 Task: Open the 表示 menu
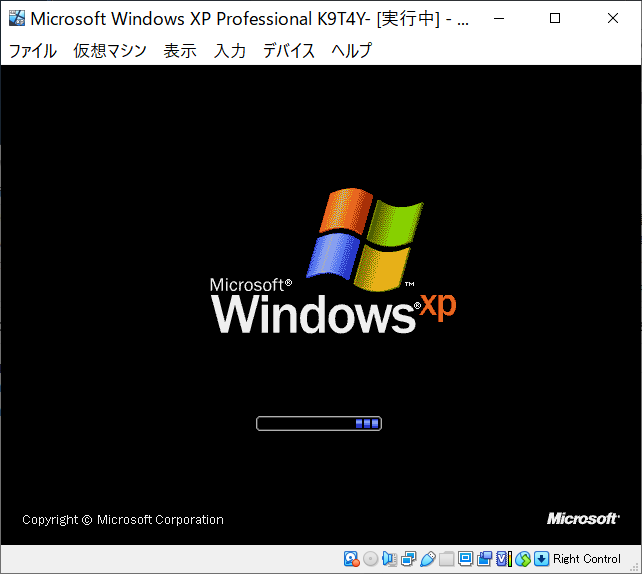[180, 51]
